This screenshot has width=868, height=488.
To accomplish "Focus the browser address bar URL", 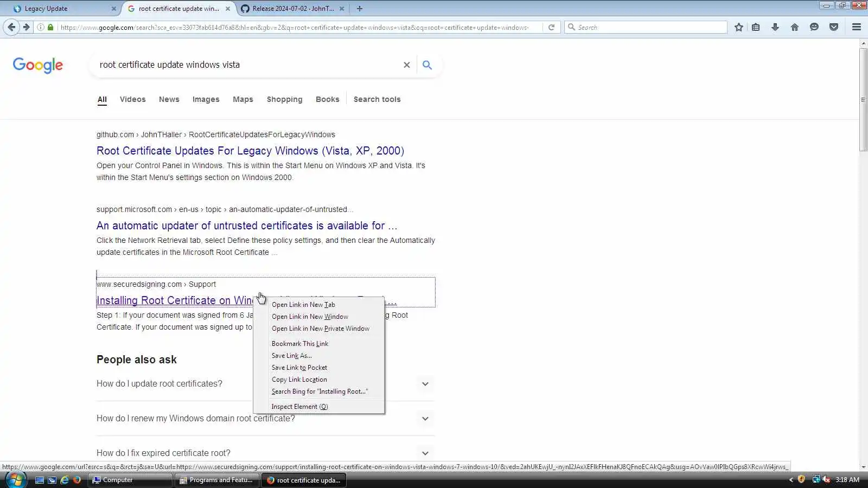I will point(294,27).
